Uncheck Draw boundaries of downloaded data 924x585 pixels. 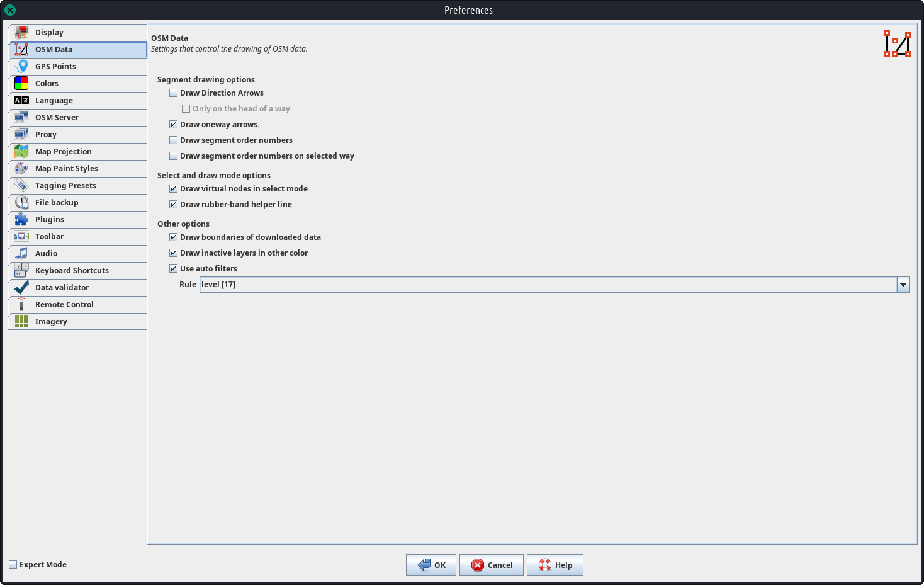click(173, 237)
